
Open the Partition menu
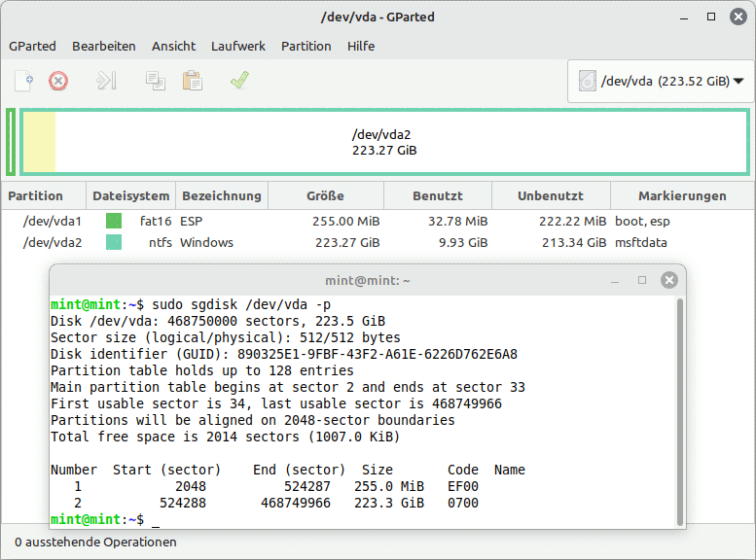[306, 47]
